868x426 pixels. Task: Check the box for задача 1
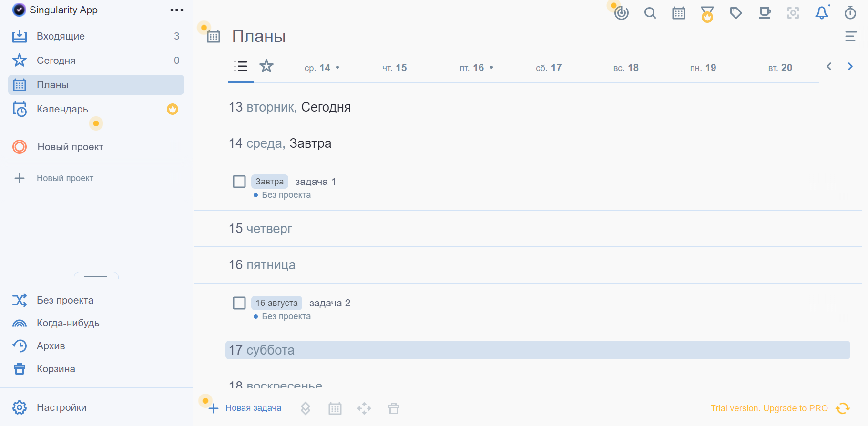[239, 182]
